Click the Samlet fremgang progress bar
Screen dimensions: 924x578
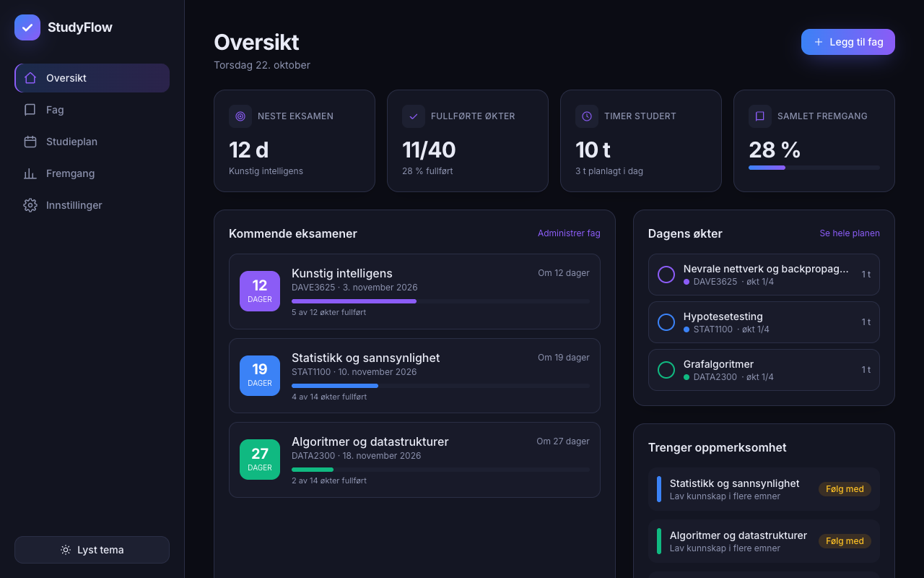814,168
